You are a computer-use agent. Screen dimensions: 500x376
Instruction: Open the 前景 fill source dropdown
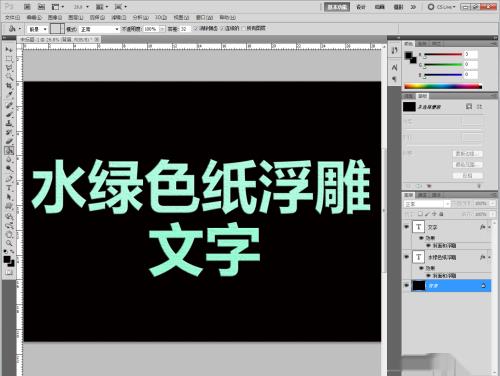37,29
